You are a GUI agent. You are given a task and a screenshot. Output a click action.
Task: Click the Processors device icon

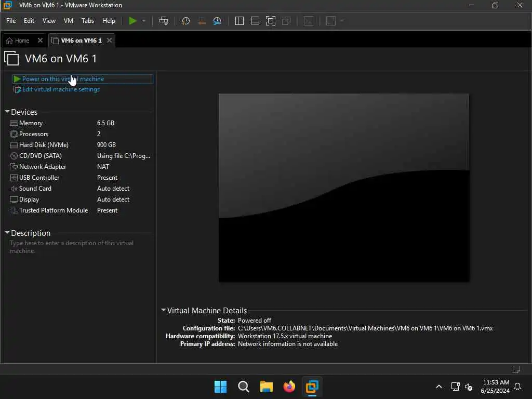14,134
